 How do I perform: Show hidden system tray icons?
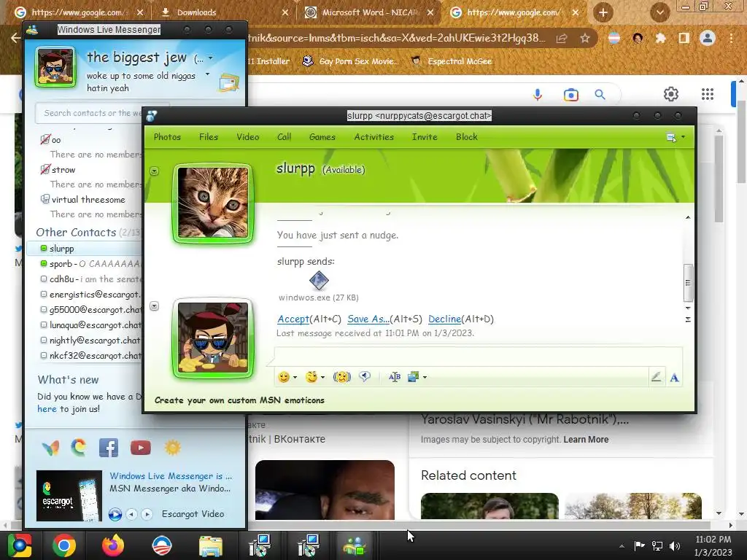point(622,546)
